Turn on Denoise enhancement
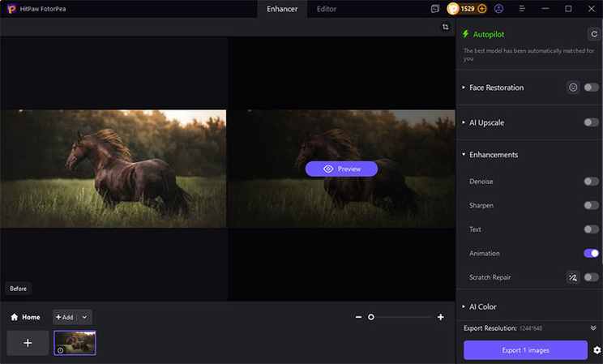Viewport: 603px width, 364px height. (591, 182)
